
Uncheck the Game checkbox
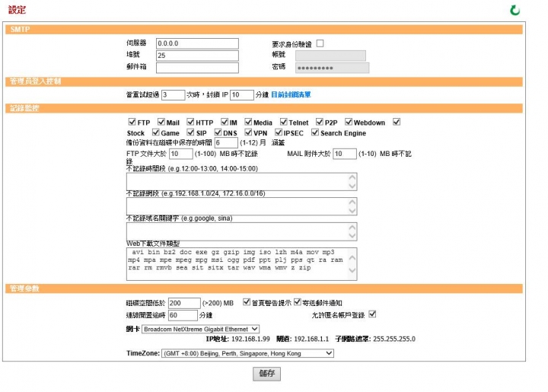[x=155, y=132]
